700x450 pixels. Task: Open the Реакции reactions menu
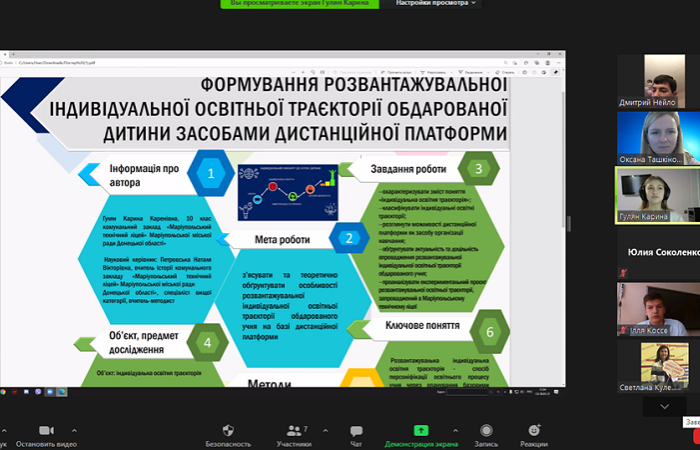(x=534, y=432)
